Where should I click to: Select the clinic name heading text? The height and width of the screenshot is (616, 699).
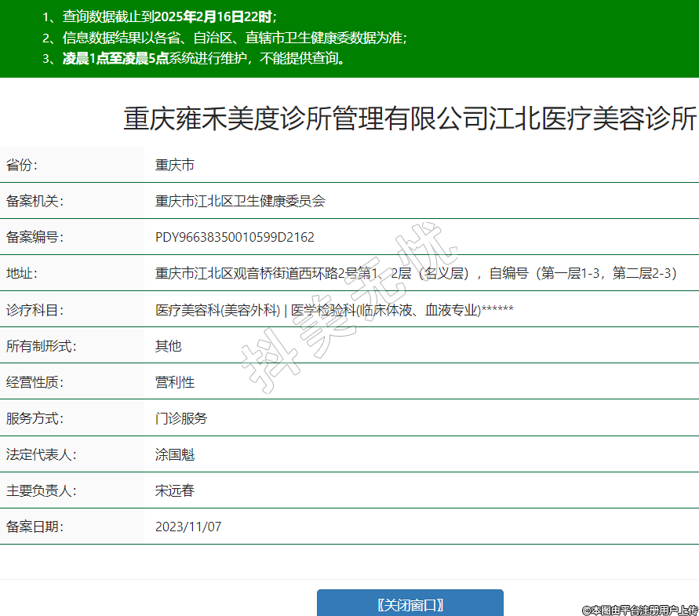(x=410, y=119)
